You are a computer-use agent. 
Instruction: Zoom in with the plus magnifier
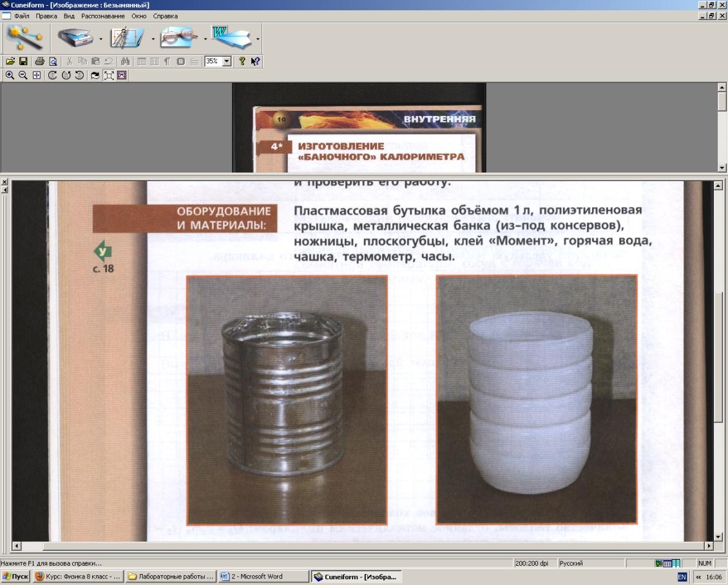click(x=10, y=75)
